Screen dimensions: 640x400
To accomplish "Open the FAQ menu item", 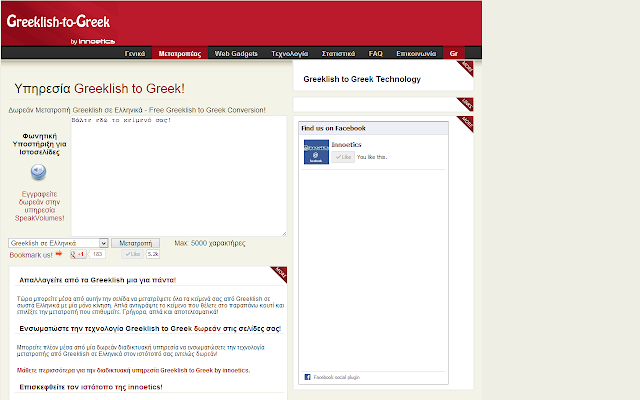I will click(376, 53).
